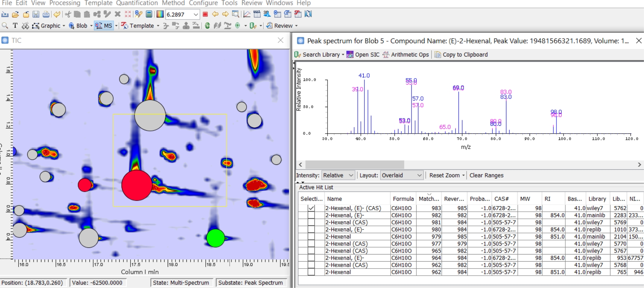Uncheck the 2-Hexenal, (E)- (CAS) hit
The height and width of the screenshot is (288, 644).
coord(311,208)
